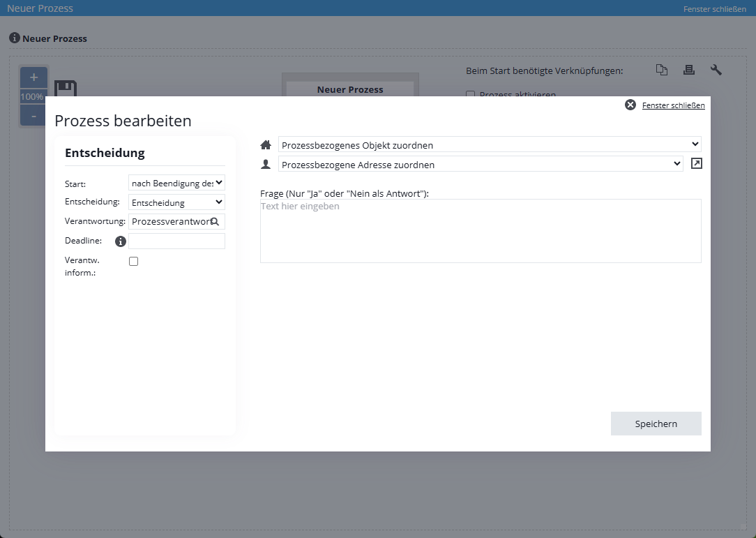The width and height of the screenshot is (756, 538).
Task: Click the zoom in plus button
Action: pyautogui.click(x=33, y=77)
